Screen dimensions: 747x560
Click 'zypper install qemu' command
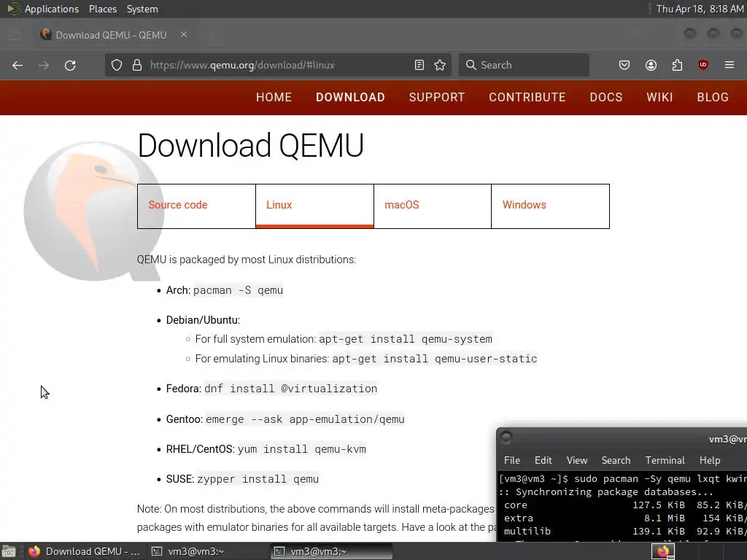click(258, 479)
